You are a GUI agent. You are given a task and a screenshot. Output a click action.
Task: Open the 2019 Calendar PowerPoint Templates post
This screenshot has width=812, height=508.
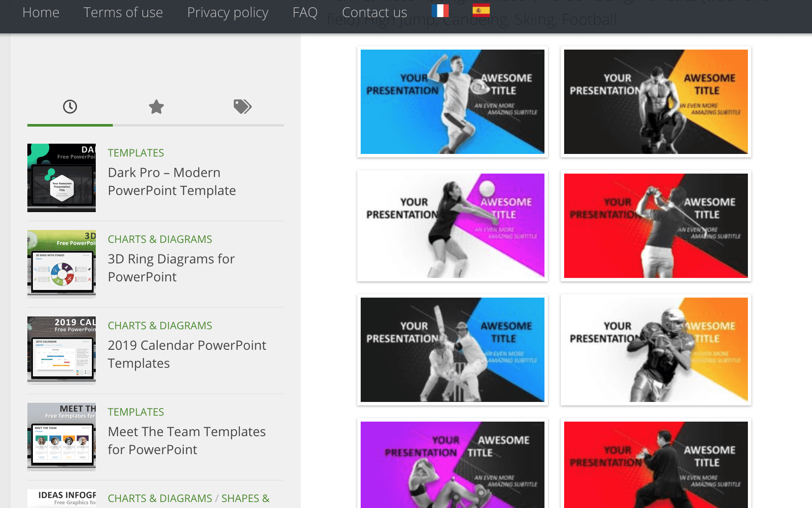pyautogui.click(x=187, y=354)
